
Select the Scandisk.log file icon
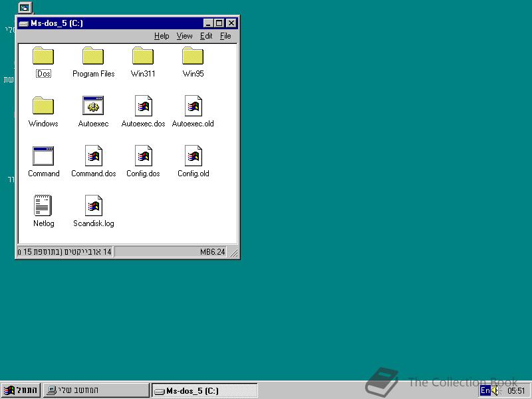tap(93, 205)
